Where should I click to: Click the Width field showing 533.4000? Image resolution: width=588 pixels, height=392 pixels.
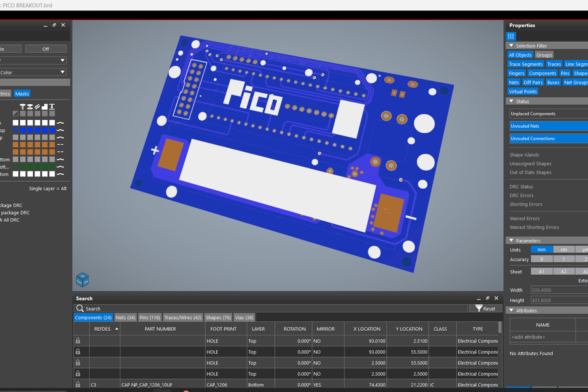click(559, 290)
